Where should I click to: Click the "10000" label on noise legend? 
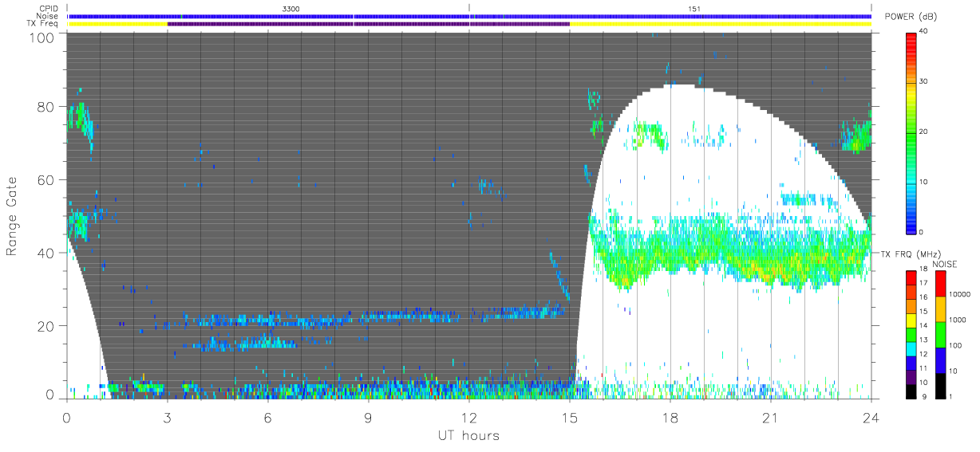point(962,294)
